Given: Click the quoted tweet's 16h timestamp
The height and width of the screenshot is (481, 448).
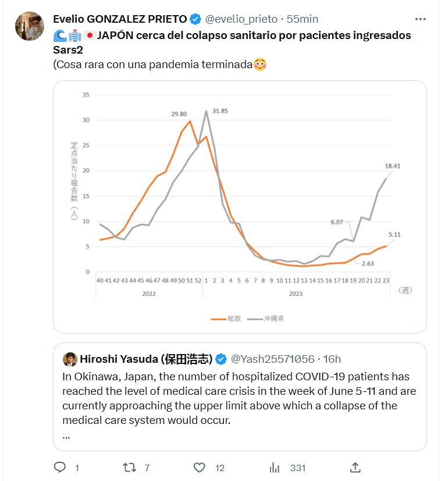Looking at the screenshot, I should (332, 358).
